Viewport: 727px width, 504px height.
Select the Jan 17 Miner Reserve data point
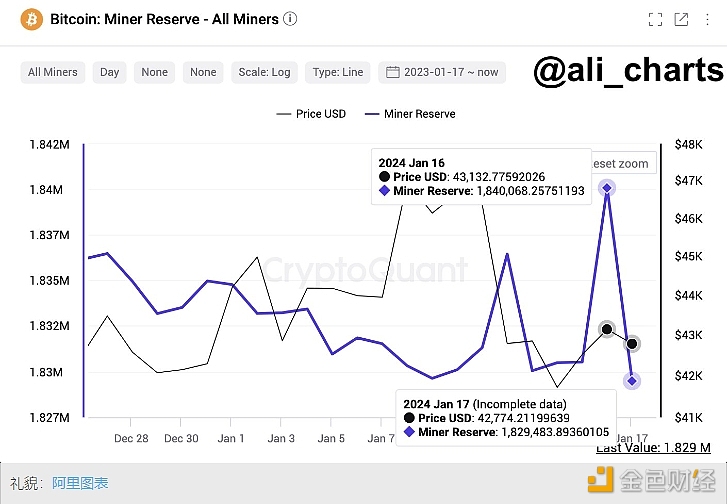point(632,381)
